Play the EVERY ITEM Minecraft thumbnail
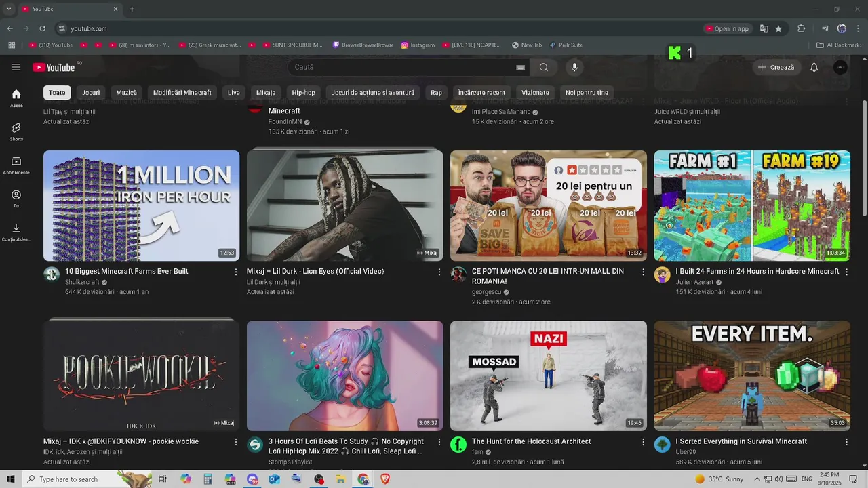Screen dimensions: 868x488 (x=752, y=376)
